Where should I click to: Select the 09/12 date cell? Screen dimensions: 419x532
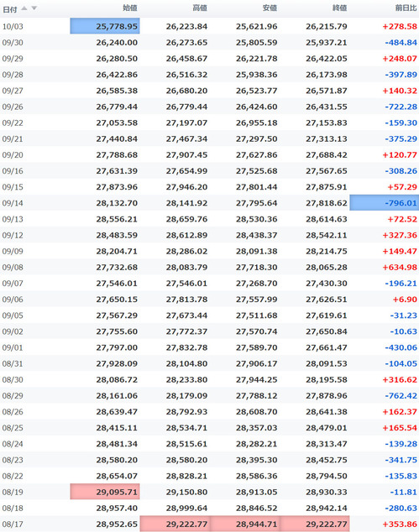pyautogui.click(x=13, y=235)
